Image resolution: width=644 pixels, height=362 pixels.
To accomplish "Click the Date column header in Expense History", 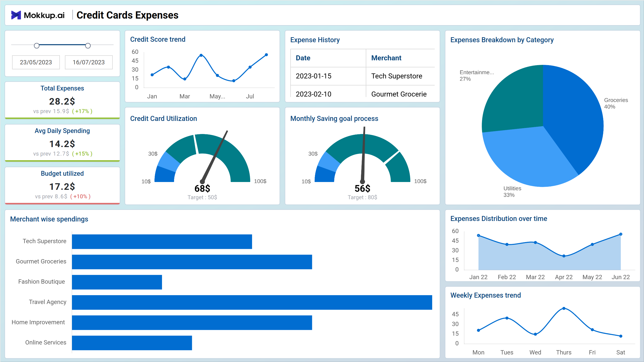I will (x=303, y=58).
